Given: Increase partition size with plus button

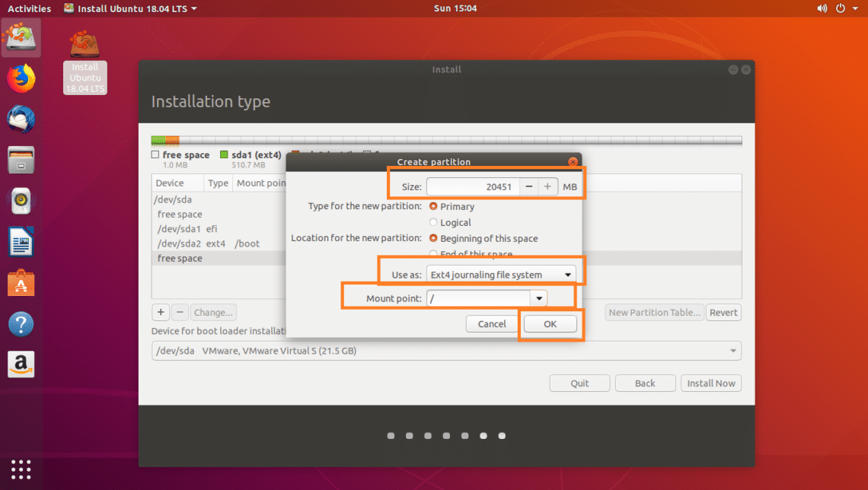Looking at the screenshot, I should pos(547,186).
